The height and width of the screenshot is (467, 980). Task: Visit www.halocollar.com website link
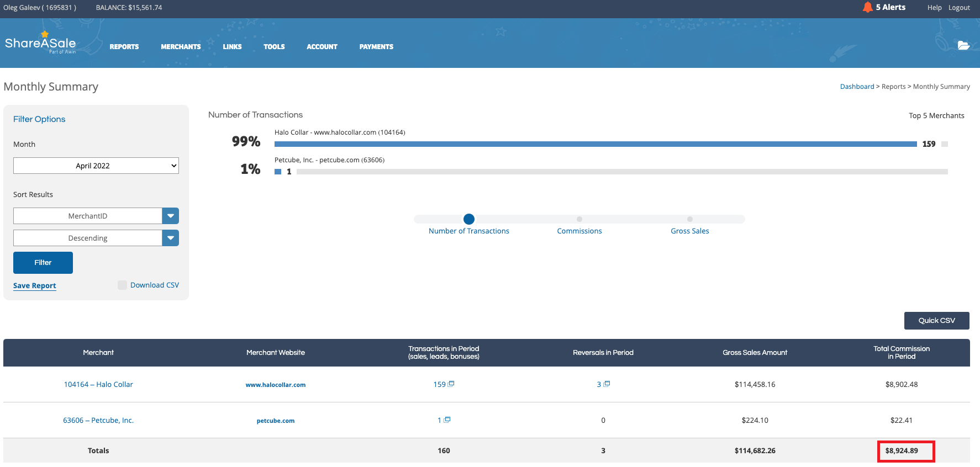click(x=276, y=385)
